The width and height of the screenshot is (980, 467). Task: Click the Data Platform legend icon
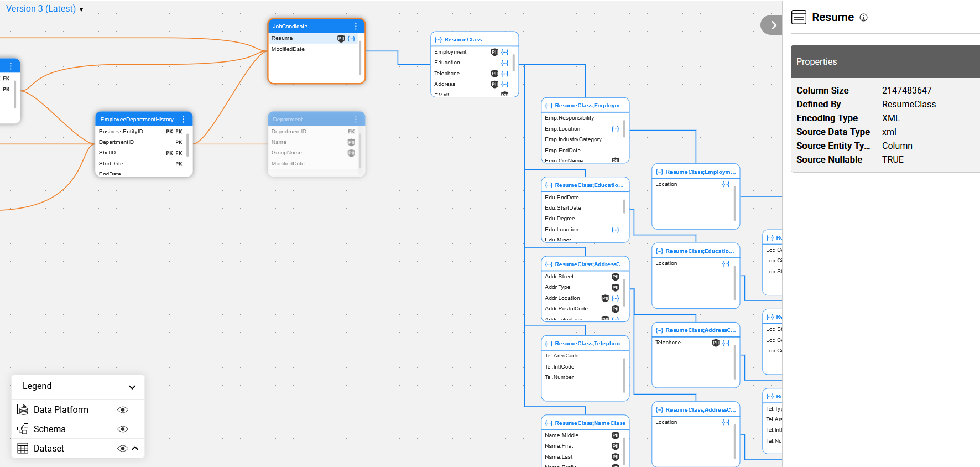(x=23, y=409)
